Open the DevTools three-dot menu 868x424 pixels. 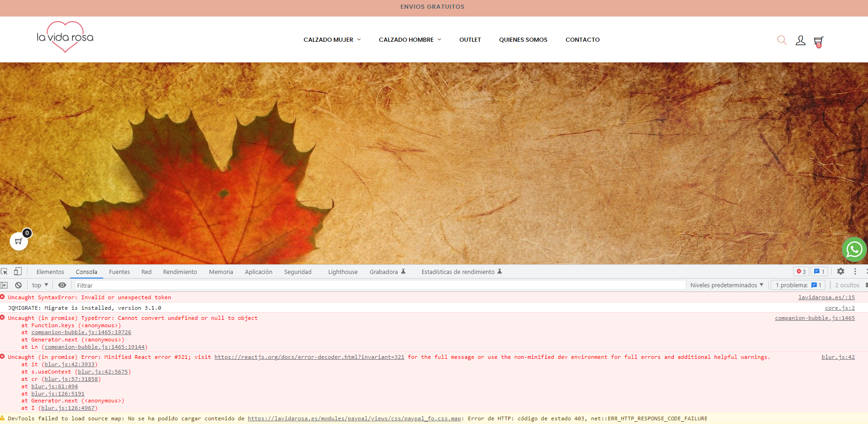click(855, 272)
